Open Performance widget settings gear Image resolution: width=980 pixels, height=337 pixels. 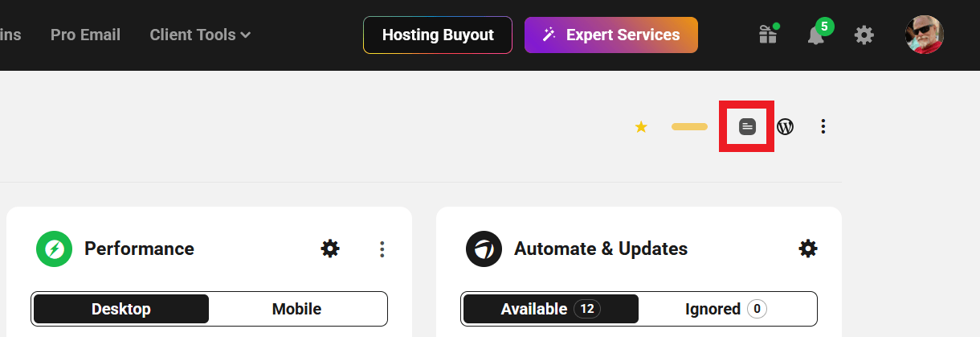330,249
